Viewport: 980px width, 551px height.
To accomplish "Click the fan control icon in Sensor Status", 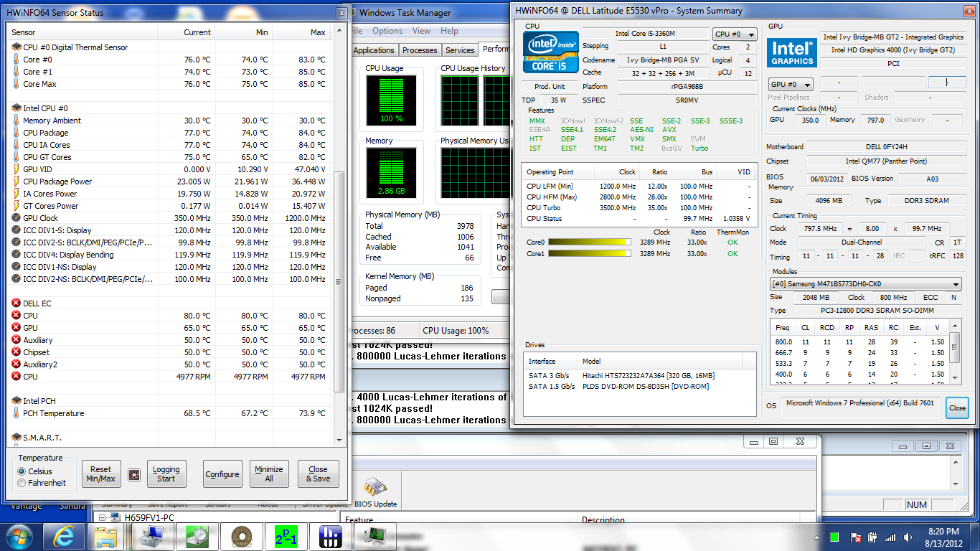I will (133, 474).
